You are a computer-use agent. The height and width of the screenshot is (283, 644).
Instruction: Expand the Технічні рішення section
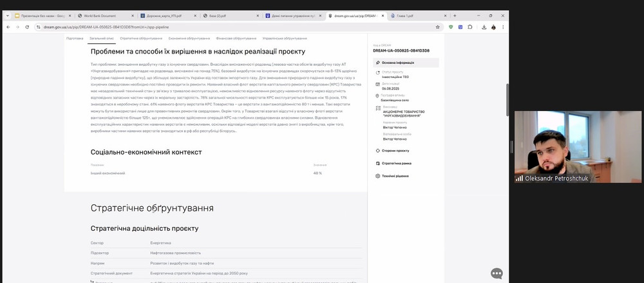click(x=396, y=175)
